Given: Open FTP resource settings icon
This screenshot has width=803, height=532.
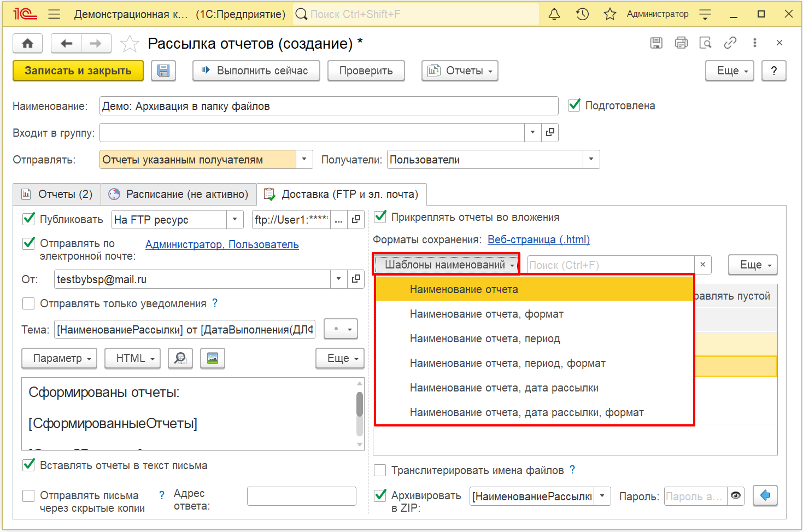Looking at the screenshot, I should pos(356,220).
